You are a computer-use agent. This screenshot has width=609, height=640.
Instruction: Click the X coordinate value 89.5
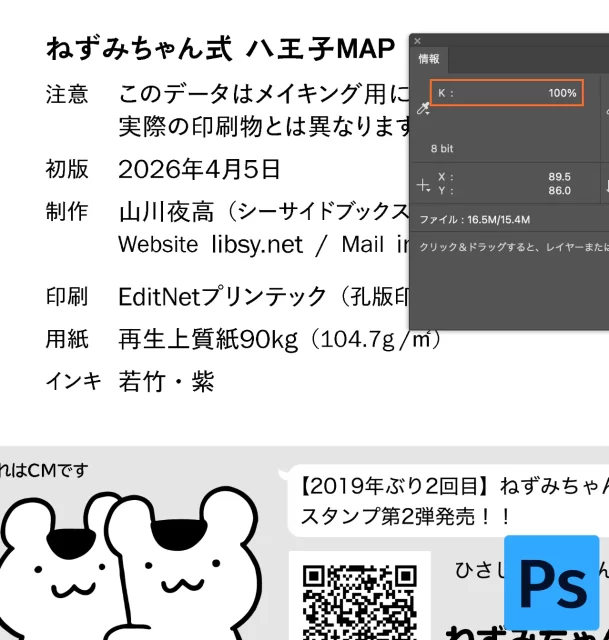point(559,176)
